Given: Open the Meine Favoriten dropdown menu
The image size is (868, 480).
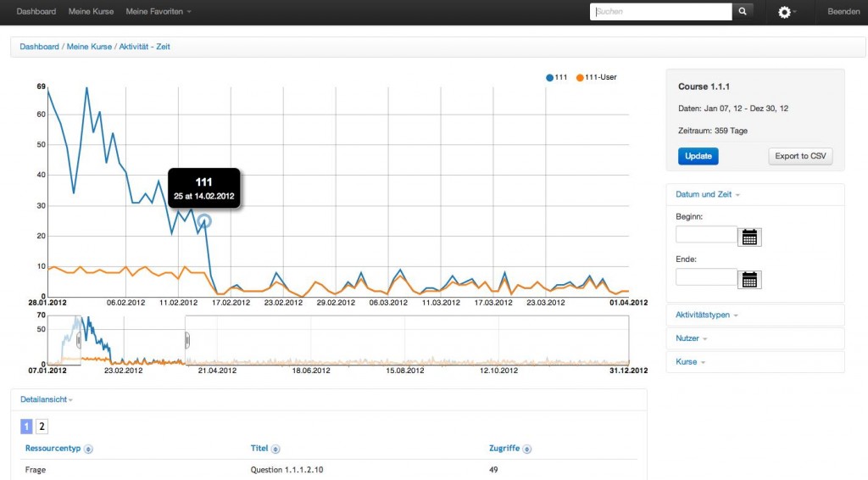Looking at the screenshot, I should tap(158, 12).
